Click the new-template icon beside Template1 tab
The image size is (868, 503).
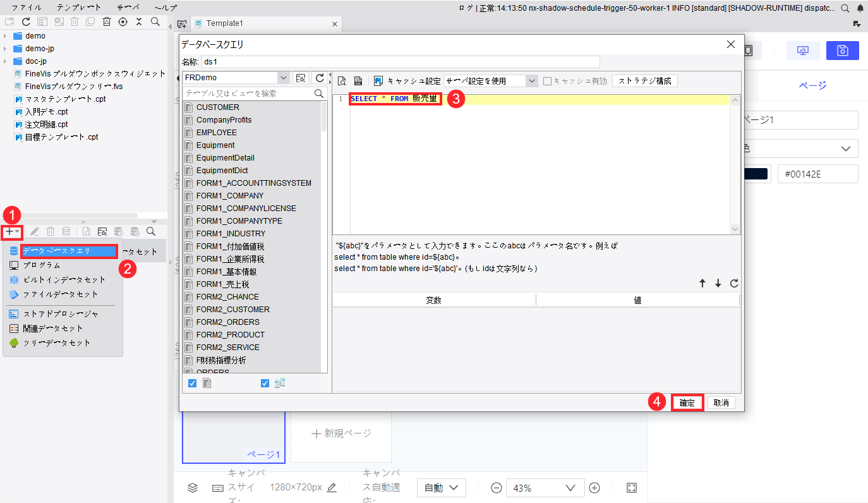[x=182, y=23]
